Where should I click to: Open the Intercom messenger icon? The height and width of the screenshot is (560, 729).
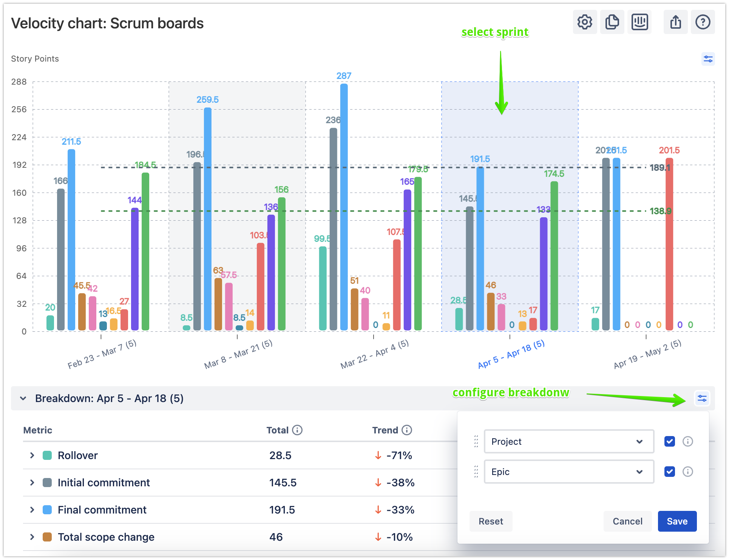coord(639,22)
